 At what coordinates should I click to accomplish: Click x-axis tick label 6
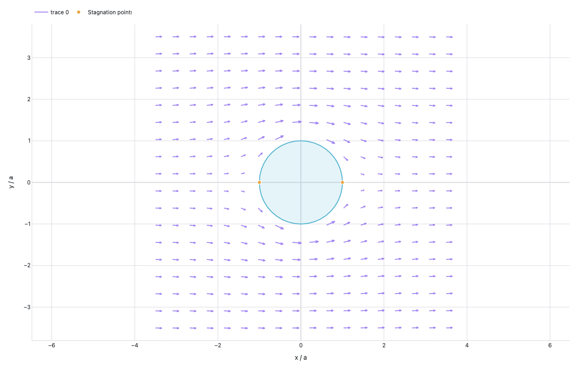(x=550, y=345)
